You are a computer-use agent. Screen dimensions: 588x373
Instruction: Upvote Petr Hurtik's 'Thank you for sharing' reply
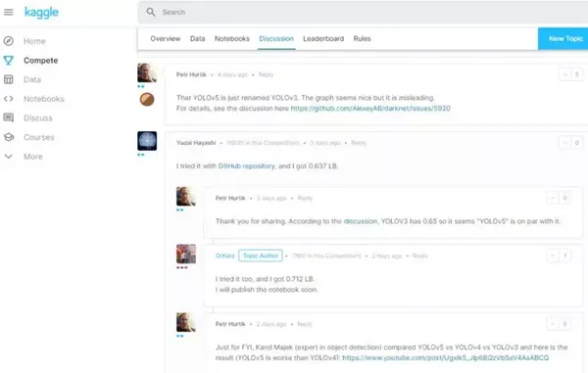tap(553, 198)
